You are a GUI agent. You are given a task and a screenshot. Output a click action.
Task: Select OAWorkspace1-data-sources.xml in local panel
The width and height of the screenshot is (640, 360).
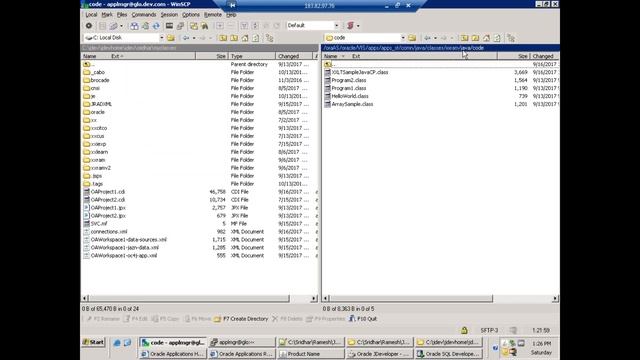tap(128, 240)
